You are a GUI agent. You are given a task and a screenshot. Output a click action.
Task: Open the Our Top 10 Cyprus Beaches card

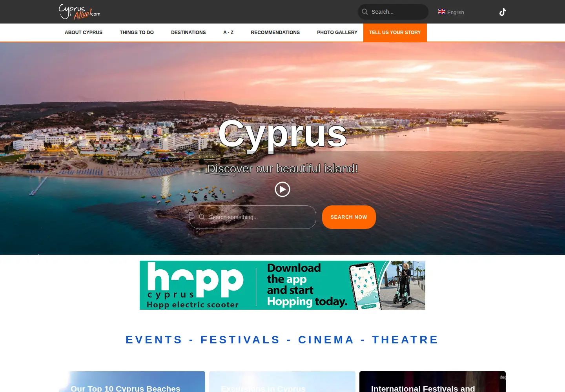click(132, 382)
